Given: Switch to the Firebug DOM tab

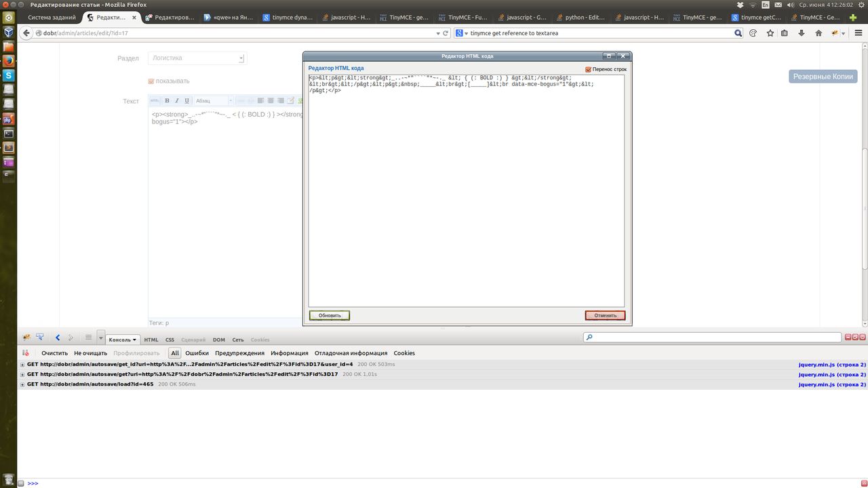Looking at the screenshot, I should pos(218,340).
